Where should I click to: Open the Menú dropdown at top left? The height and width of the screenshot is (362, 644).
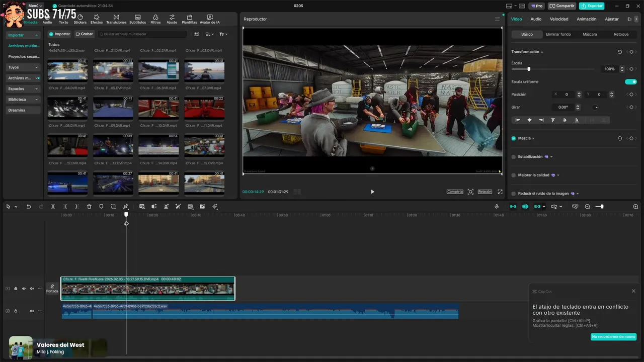pyautogui.click(x=35, y=6)
